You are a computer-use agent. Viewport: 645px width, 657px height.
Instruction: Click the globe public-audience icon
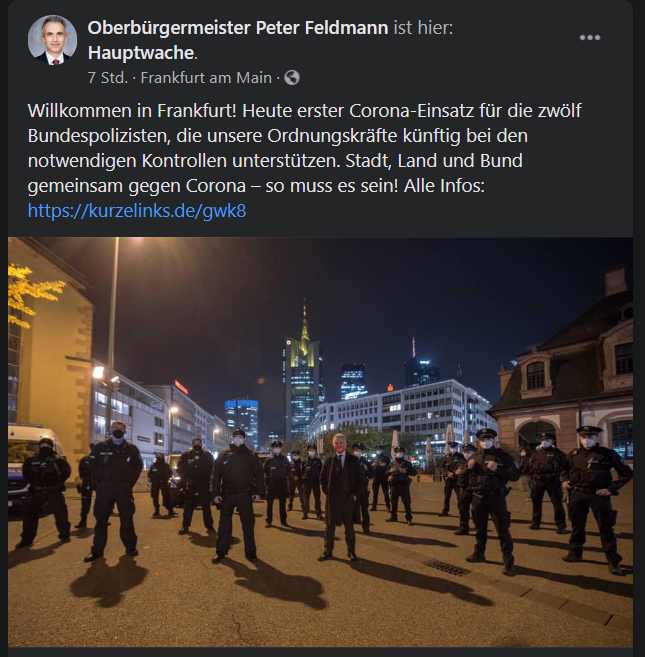coord(292,78)
